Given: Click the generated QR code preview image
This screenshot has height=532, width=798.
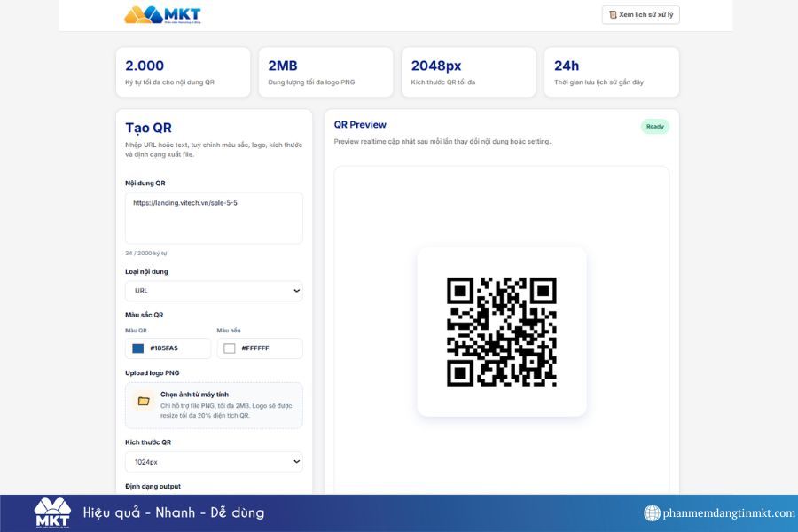Looking at the screenshot, I should click(x=501, y=332).
